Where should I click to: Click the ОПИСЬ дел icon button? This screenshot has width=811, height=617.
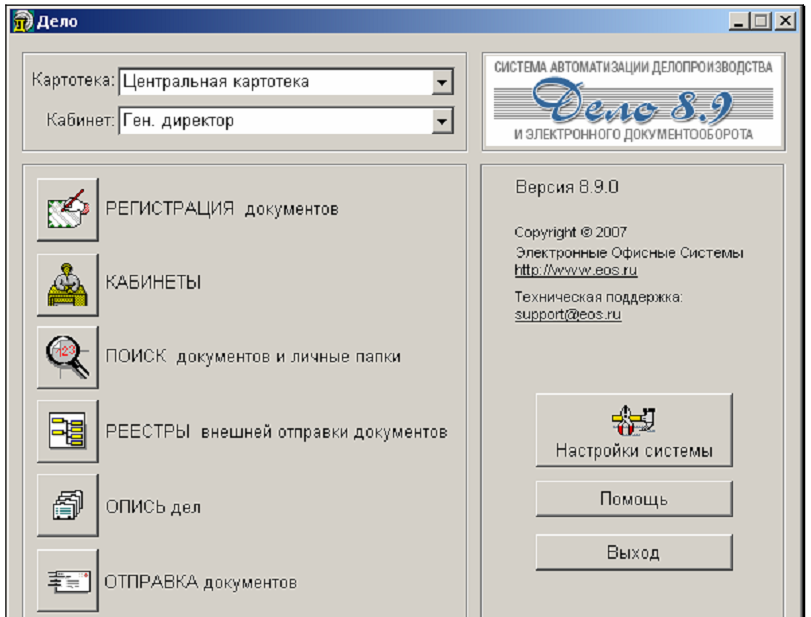pos(68,505)
